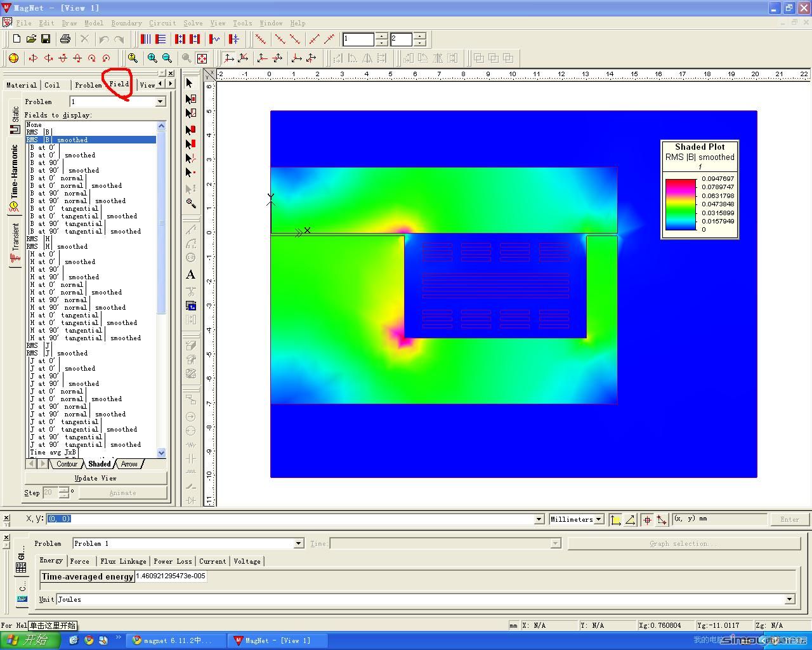812x650 pixels.
Task: Click the blue screen icon in vertical toolbar
Action: (190, 306)
